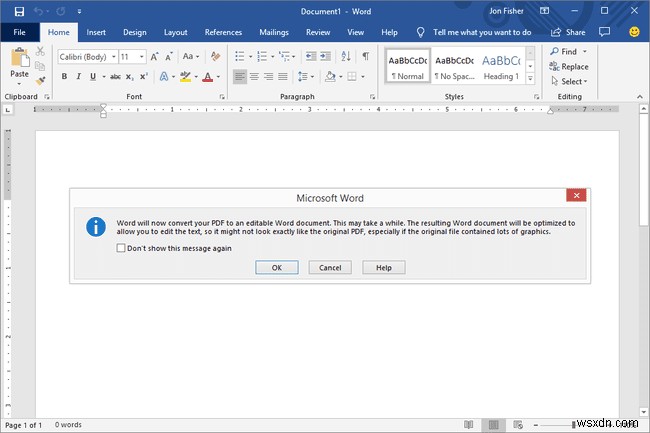This screenshot has width=650, height=433.
Task: Toggle Strikethrough formatting
Action: click(115, 76)
